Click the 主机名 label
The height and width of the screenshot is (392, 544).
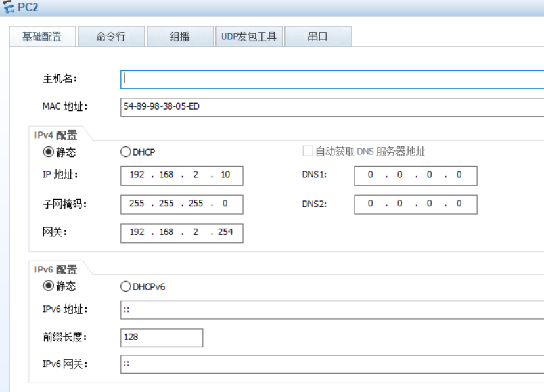pyautogui.click(x=60, y=79)
